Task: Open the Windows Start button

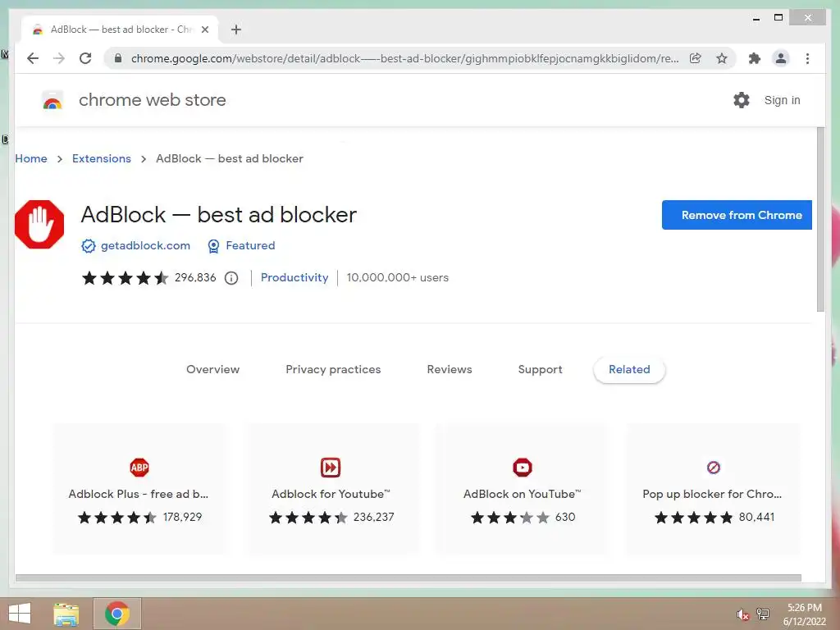Action: (20, 614)
